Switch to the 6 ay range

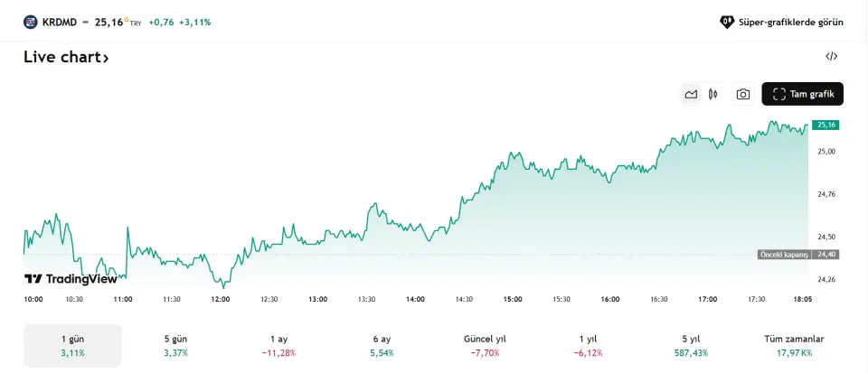[382, 345]
